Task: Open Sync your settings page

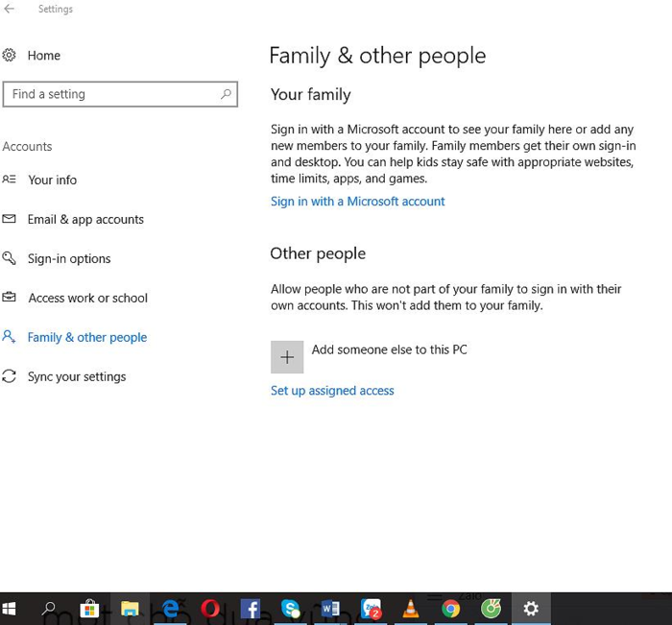Action: 76,376
